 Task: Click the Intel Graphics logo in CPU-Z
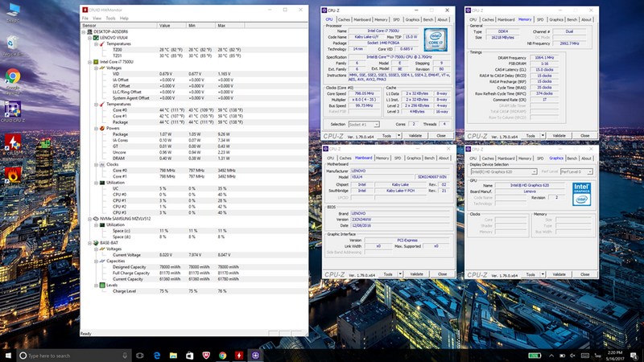(581, 194)
